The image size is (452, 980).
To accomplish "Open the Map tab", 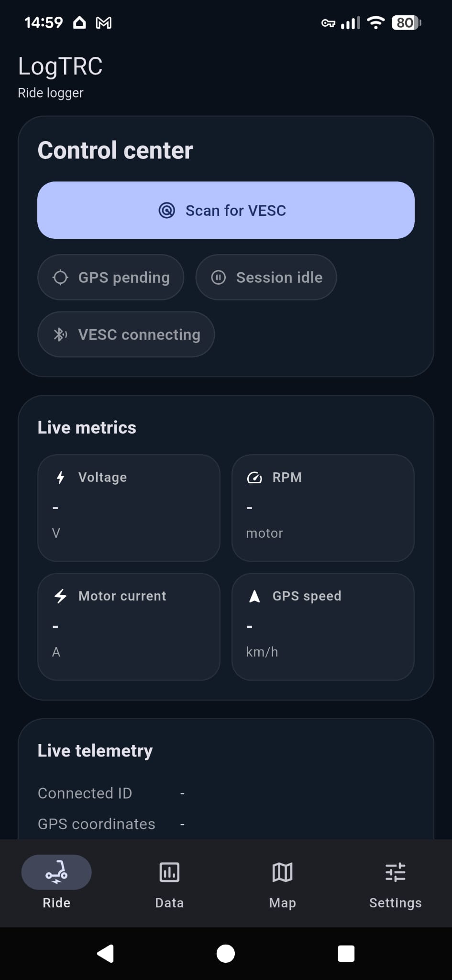I will click(282, 881).
